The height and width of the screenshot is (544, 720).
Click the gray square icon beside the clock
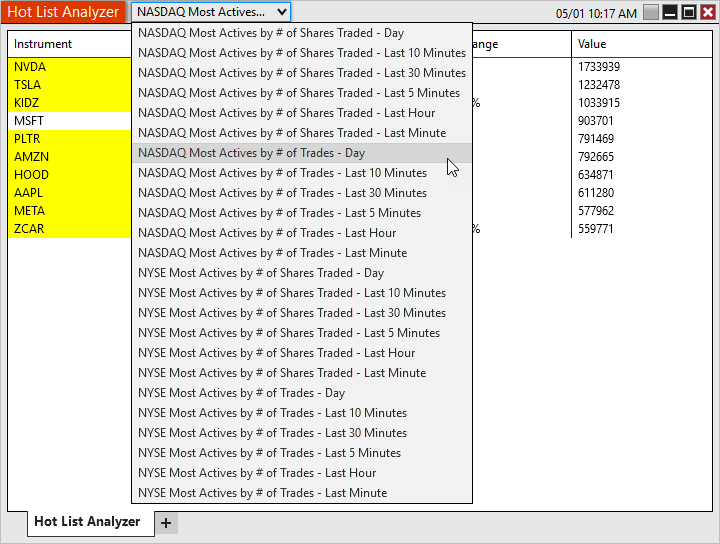point(651,13)
